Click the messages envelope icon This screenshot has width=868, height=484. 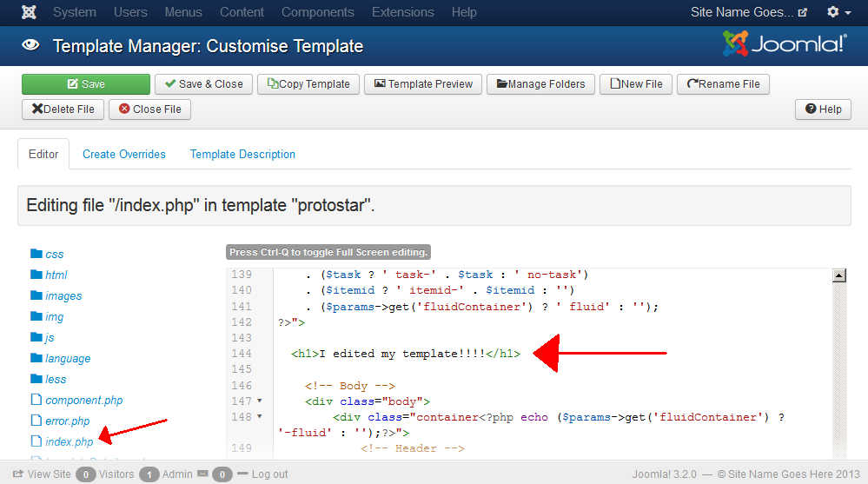(x=202, y=474)
